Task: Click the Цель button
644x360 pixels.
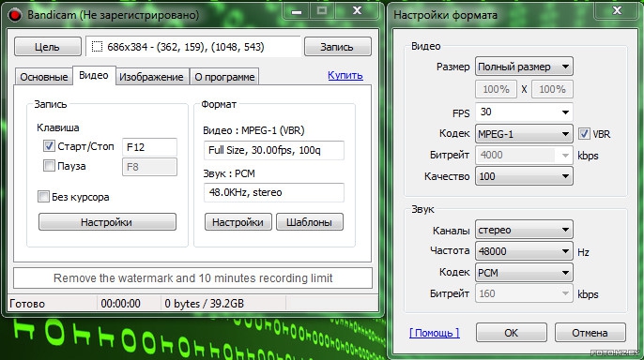Action: pyautogui.click(x=48, y=47)
